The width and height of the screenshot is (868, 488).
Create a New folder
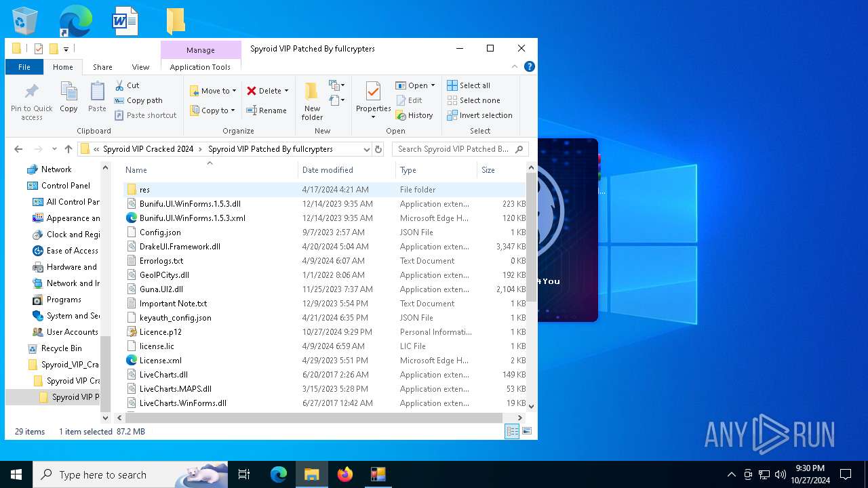coord(312,102)
